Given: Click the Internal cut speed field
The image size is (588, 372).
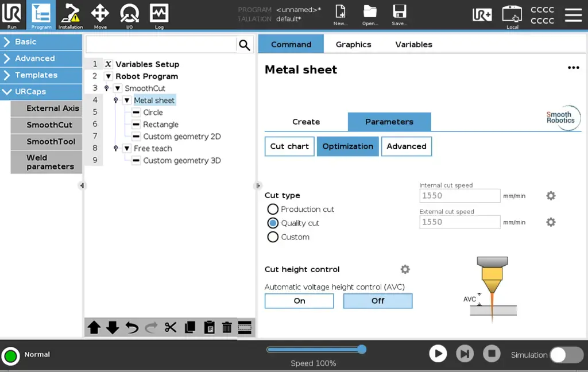Looking at the screenshot, I should [x=460, y=196].
